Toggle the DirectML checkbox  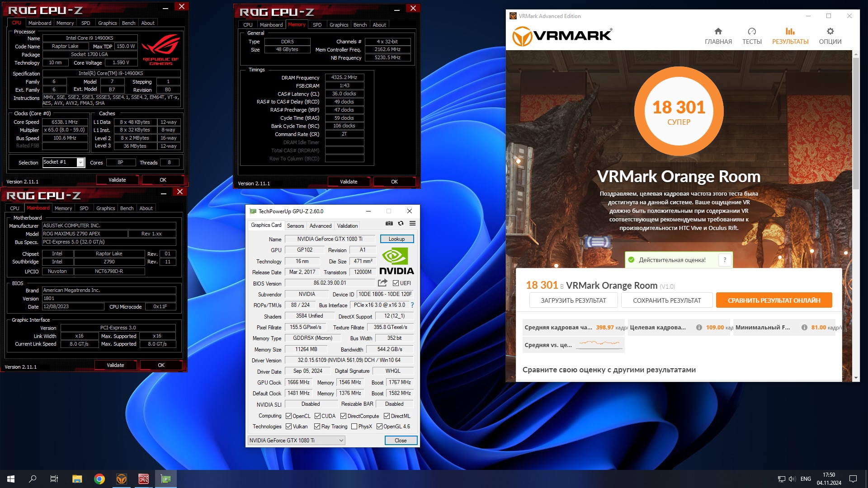pos(387,416)
